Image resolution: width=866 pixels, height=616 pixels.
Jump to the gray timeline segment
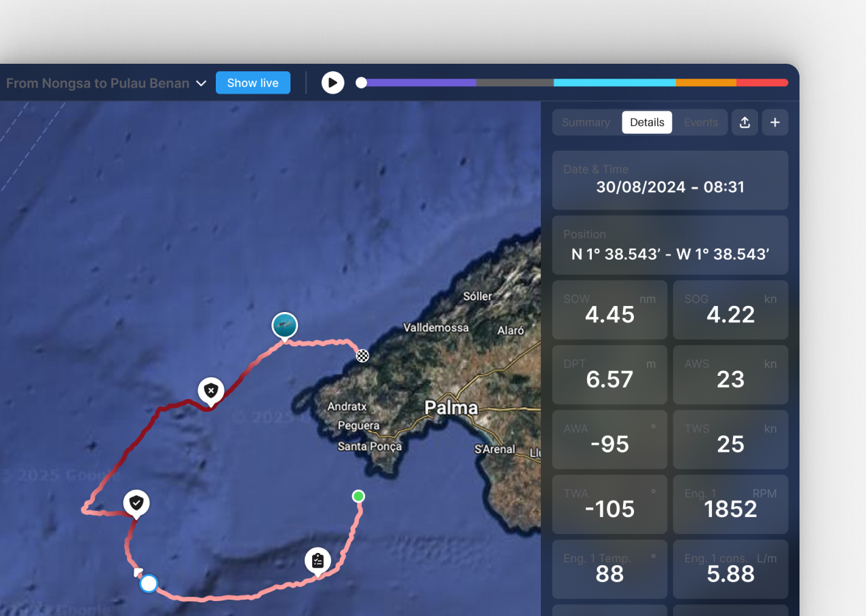pos(515,83)
